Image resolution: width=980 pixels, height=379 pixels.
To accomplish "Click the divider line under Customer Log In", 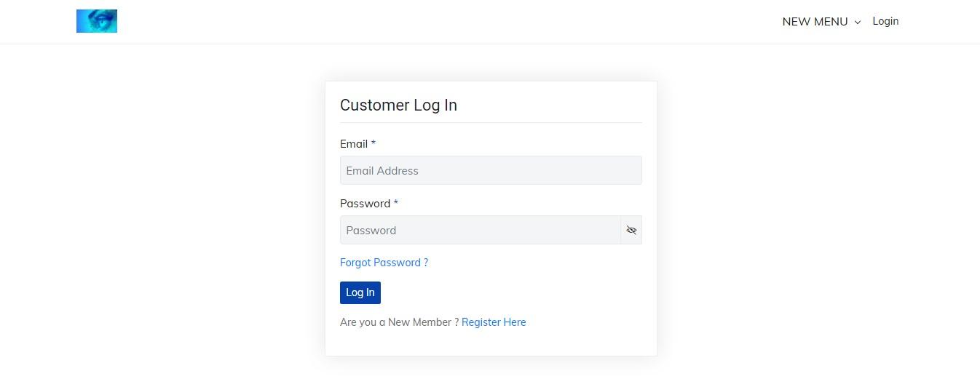I will tap(491, 122).
